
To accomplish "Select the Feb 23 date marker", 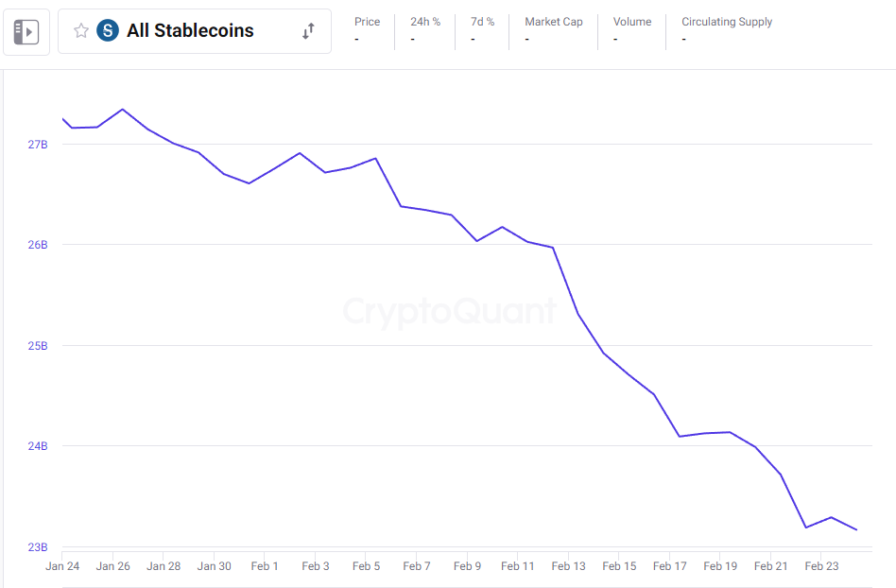I will tap(821, 566).
